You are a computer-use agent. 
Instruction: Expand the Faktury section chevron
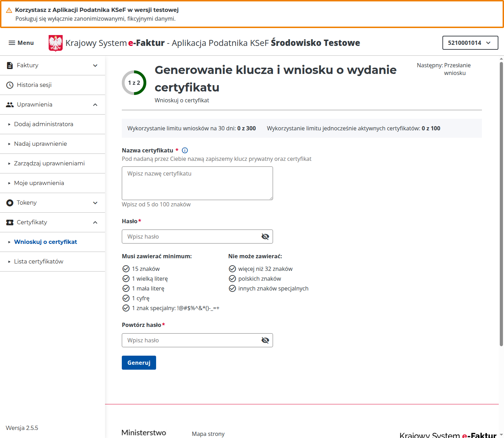click(95, 66)
